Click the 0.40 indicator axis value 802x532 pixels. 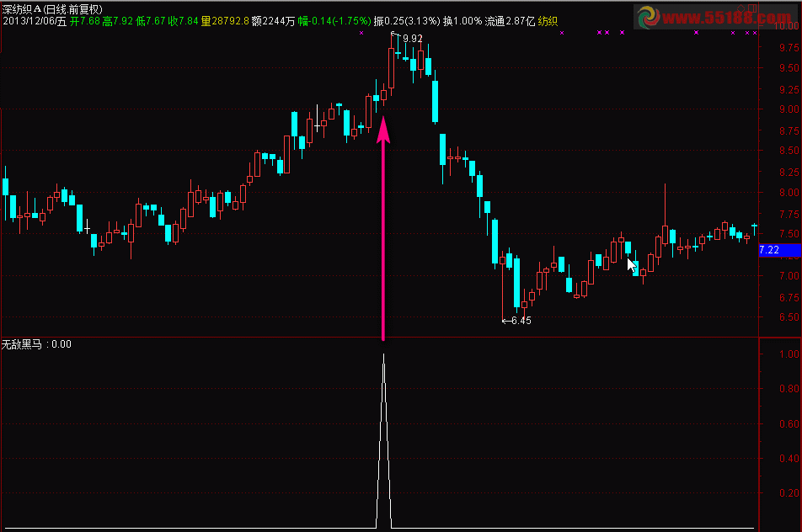coord(789,459)
